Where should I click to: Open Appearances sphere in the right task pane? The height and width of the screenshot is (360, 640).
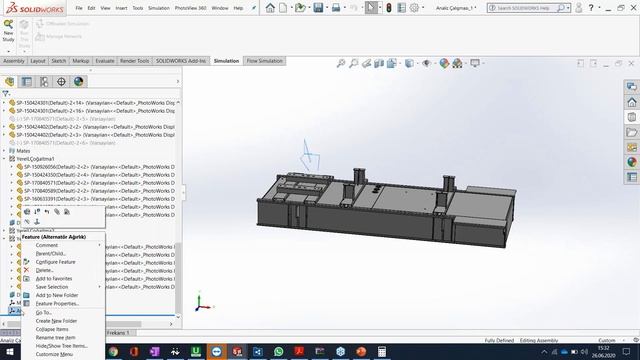click(x=631, y=162)
